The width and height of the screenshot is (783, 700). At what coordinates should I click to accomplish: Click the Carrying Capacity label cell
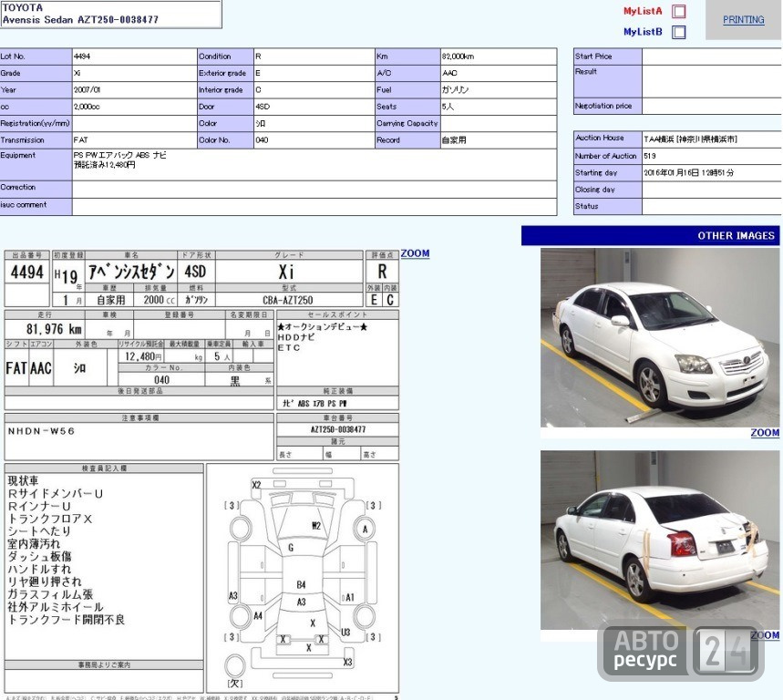pos(407,123)
